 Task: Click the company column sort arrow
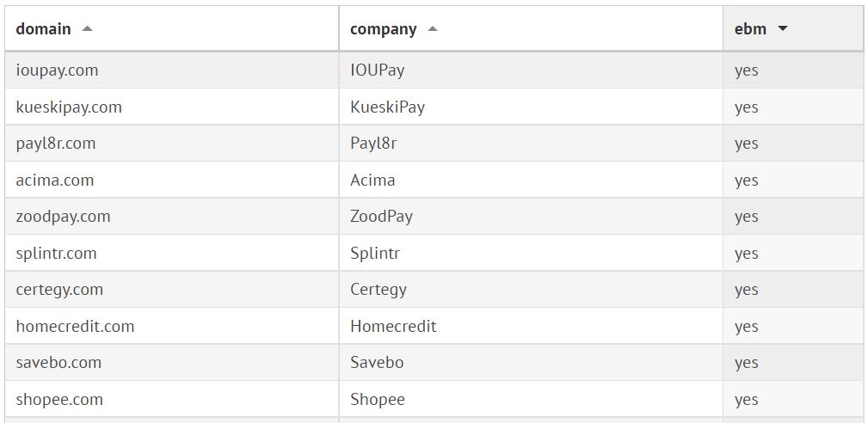(x=433, y=29)
